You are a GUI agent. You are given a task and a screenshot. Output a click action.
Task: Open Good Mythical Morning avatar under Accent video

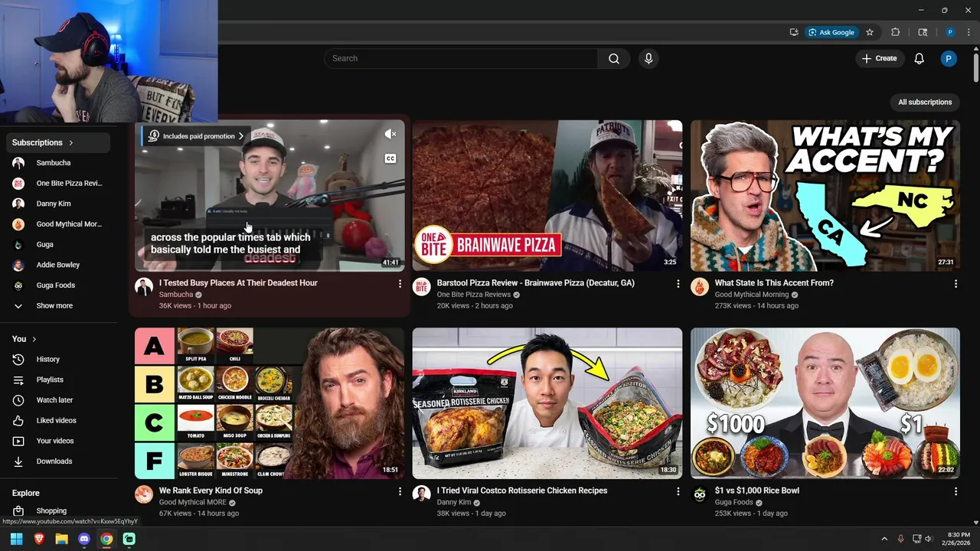(700, 287)
